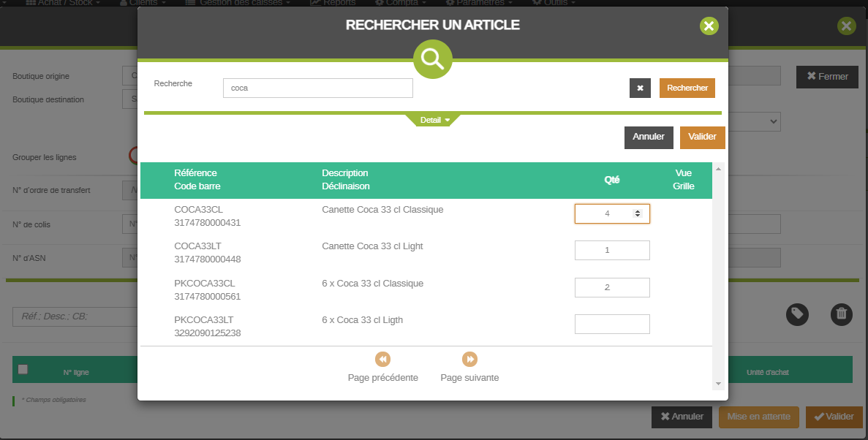Select reference PKCOCA33LT

(204, 320)
